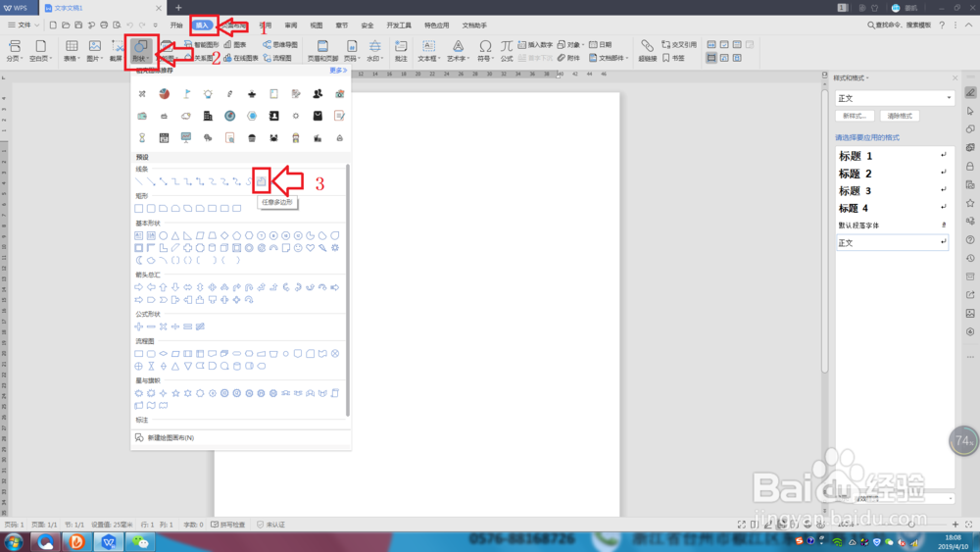Insert a 书签 bookmark
Image resolution: width=980 pixels, height=552 pixels.
pyautogui.click(x=674, y=58)
